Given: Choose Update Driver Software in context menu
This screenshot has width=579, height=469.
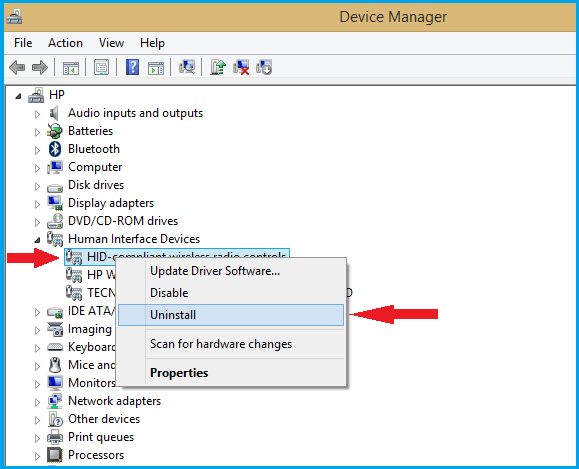Looking at the screenshot, I should tap(231, 271).
